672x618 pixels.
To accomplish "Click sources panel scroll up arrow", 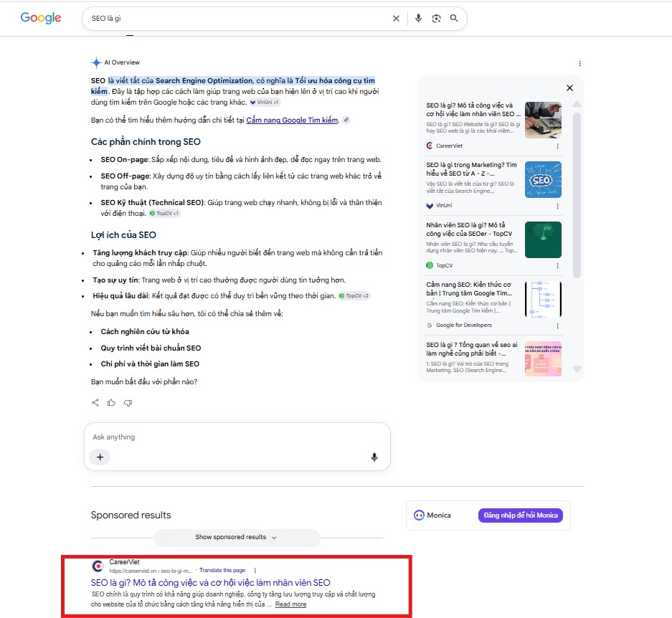I will (577, 104).
